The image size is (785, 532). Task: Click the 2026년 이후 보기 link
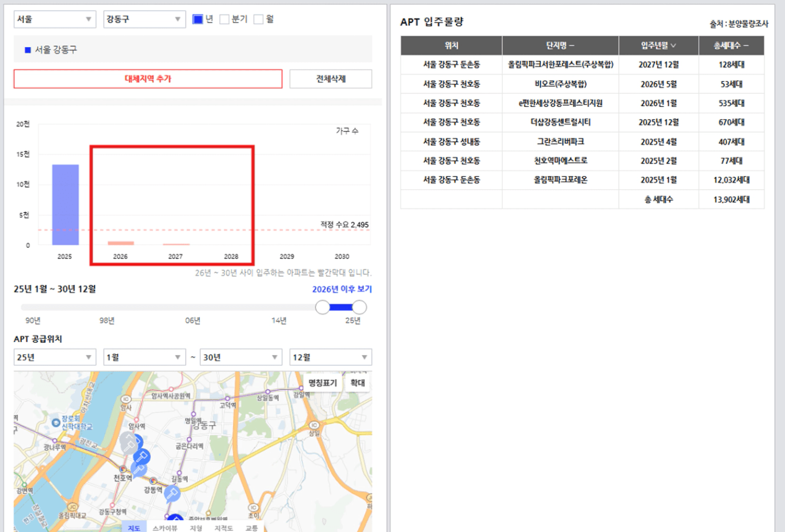(x=342, y=289)
